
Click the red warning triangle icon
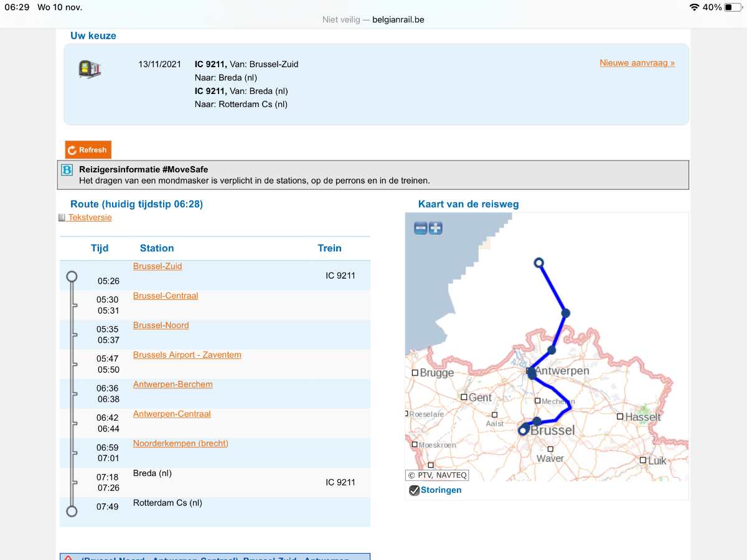point(68,558)
